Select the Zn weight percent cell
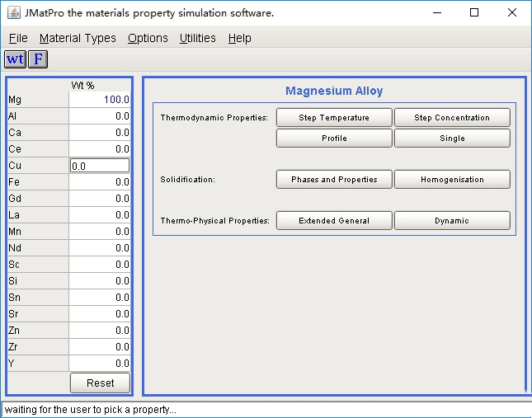532x418 pixels. coord(100,331)
